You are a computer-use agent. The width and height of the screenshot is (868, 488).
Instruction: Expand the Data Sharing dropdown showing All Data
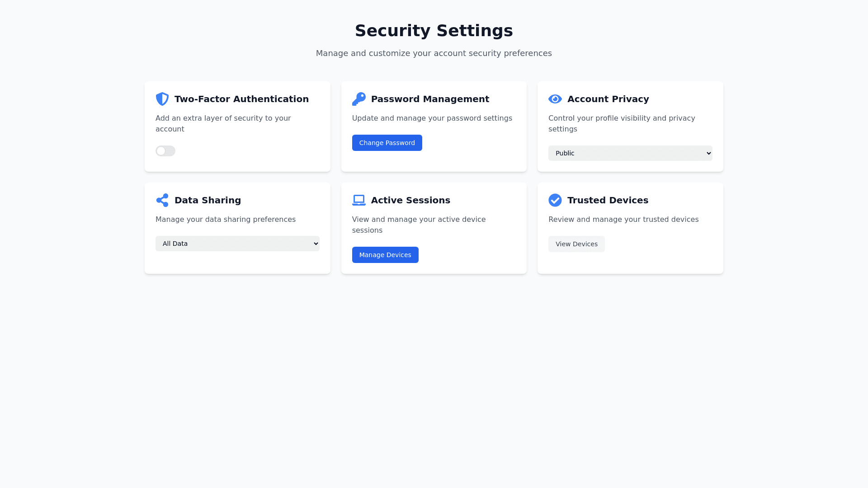pyautogui.click(x=237, y=244)
